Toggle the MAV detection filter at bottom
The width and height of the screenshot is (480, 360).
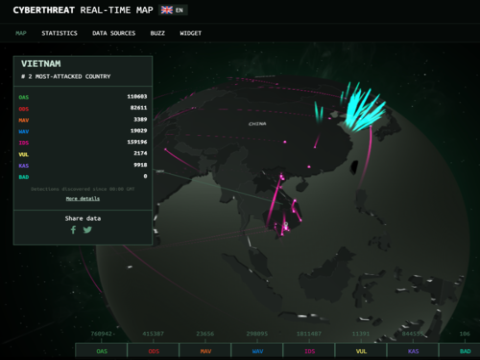206,351
